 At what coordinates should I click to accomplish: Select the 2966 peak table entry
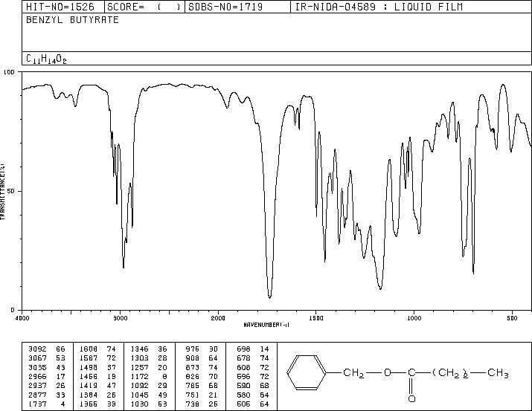tap(47, 376)
